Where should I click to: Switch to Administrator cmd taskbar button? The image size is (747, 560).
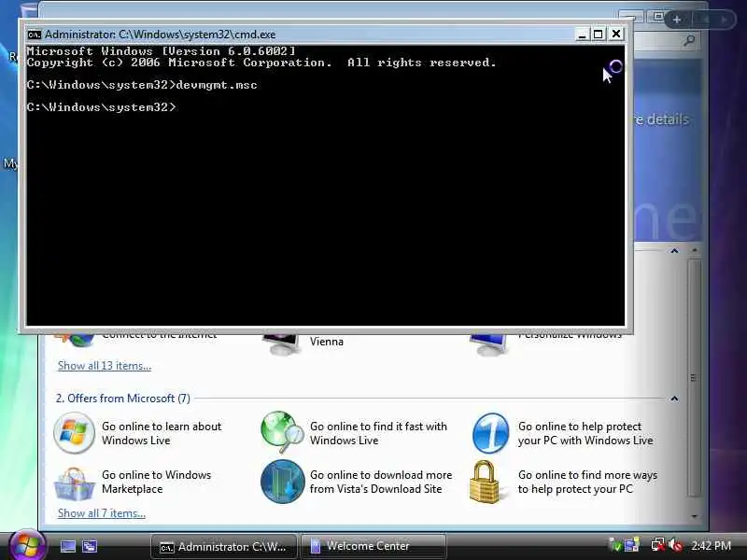coord(224,547)
